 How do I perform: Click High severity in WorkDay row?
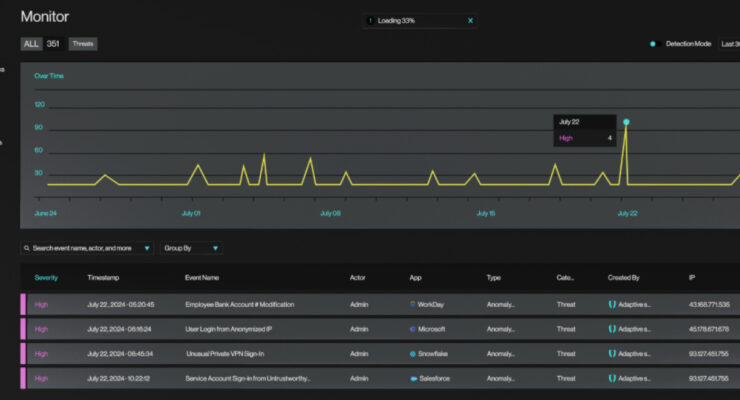click(42, 304)
